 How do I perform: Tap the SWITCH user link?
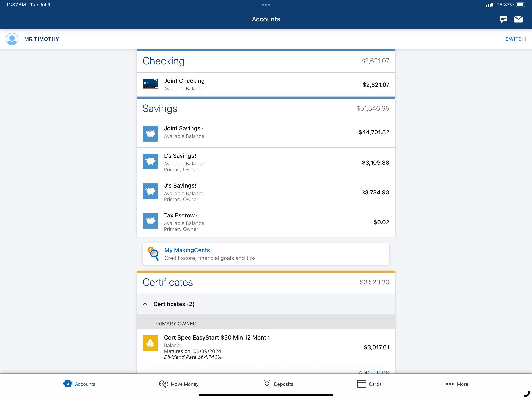click(x=515, y=39)
